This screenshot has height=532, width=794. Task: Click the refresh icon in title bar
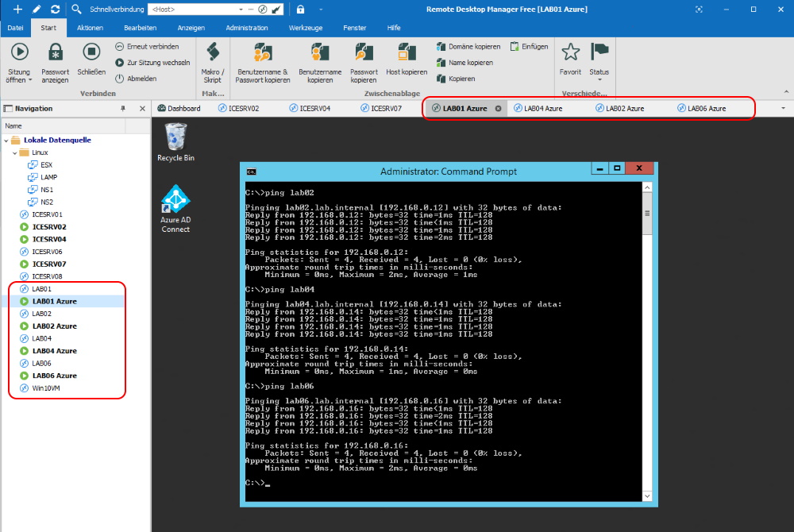coord(56,9)
